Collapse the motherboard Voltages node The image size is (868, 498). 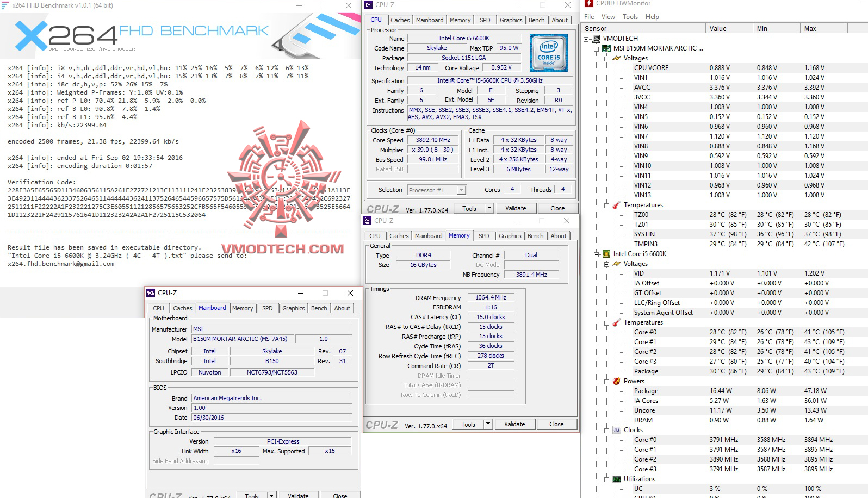(x=606, y=58)
